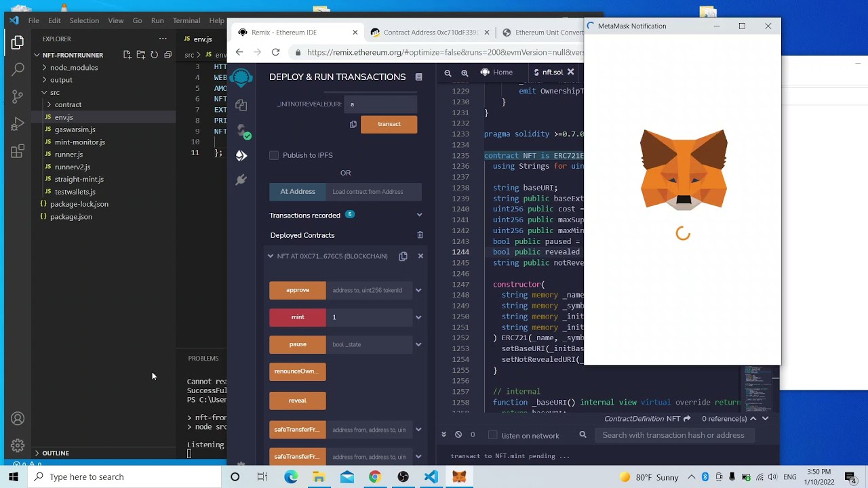
Task: Expand the mint function parameters
Action: coord(418,317)
